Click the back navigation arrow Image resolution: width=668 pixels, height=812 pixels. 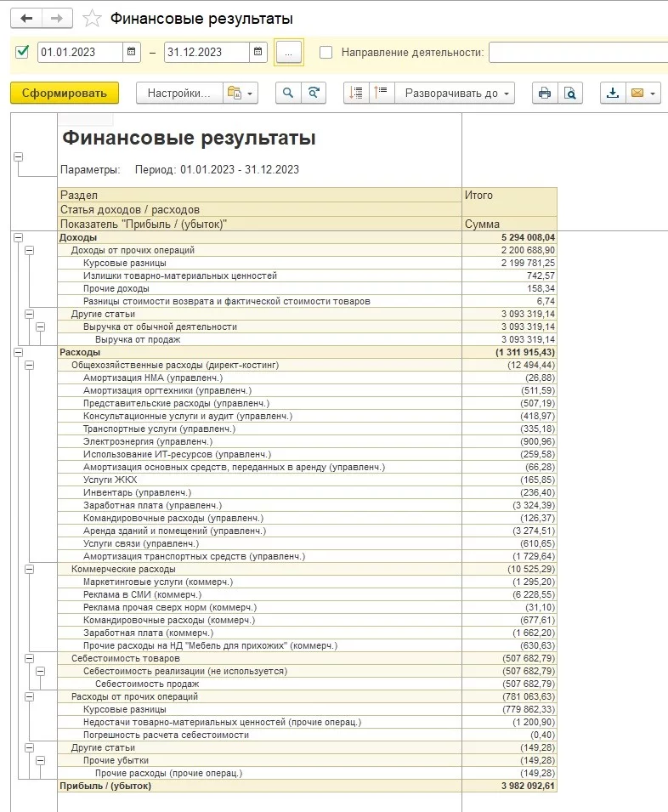pyautogui.click(x=26, y=19)
